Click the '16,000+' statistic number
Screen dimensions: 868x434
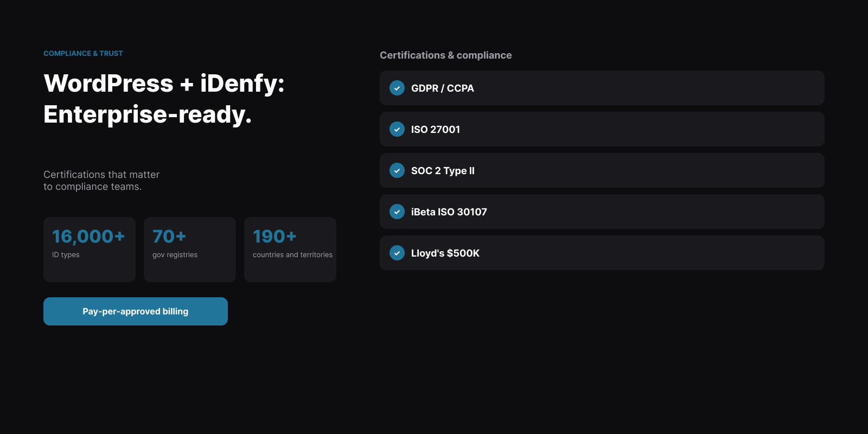click(x=88, y=237)
